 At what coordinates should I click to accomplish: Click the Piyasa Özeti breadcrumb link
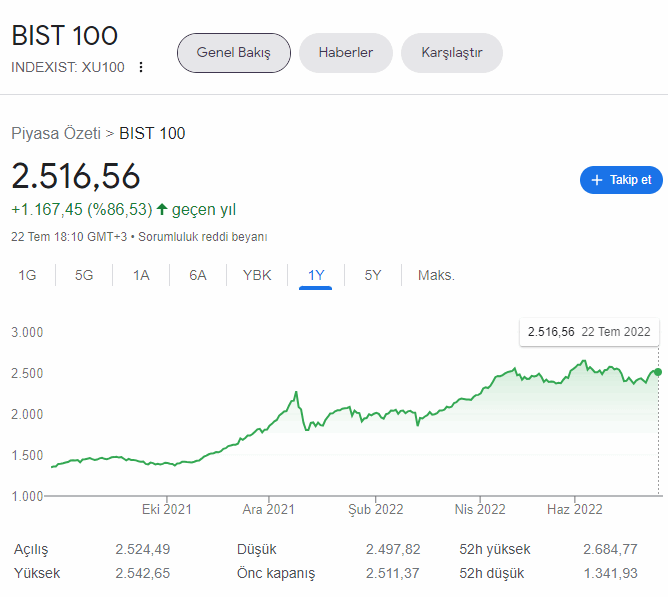(x=56, y=133)
